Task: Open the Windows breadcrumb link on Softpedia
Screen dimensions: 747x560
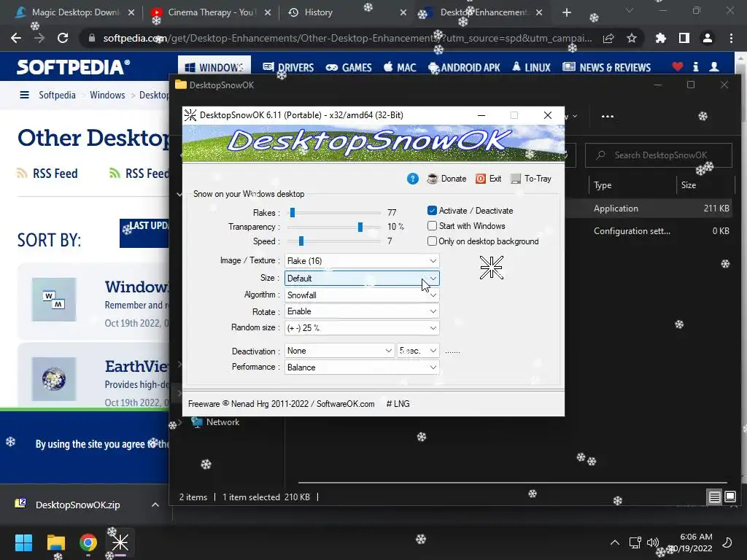Action: coord(107,96)
